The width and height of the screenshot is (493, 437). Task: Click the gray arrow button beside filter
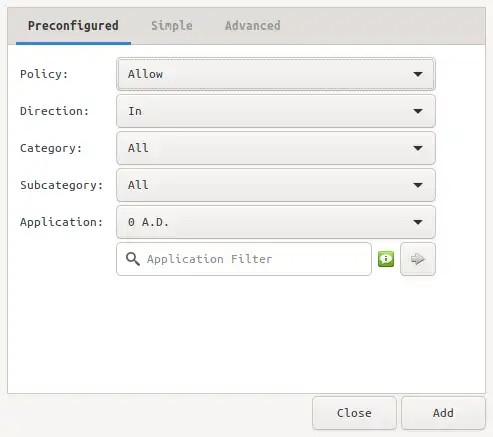(x=418, y=259)
